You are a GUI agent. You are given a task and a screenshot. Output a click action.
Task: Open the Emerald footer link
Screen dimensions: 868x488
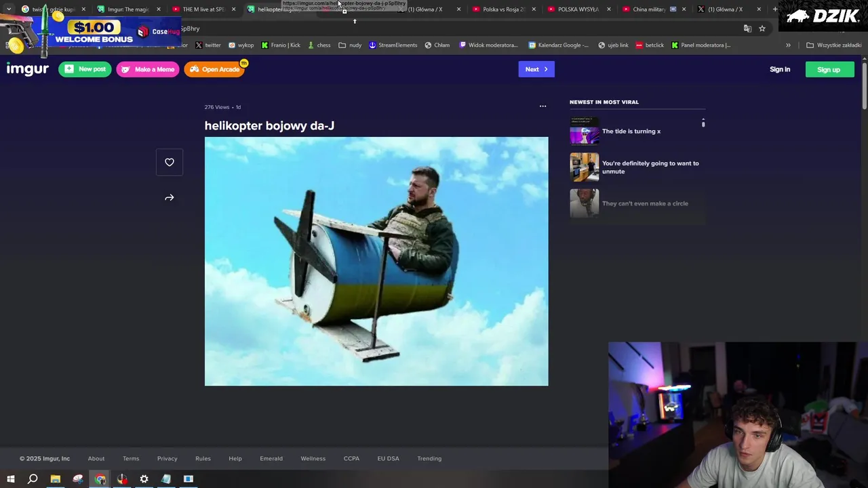coord(271,459)
